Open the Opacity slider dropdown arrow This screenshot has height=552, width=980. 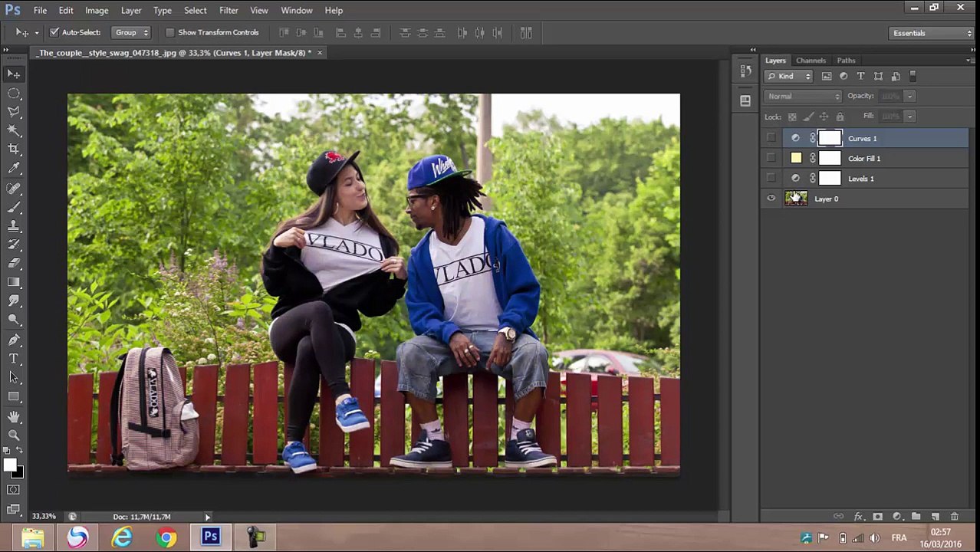click(909, 96)
